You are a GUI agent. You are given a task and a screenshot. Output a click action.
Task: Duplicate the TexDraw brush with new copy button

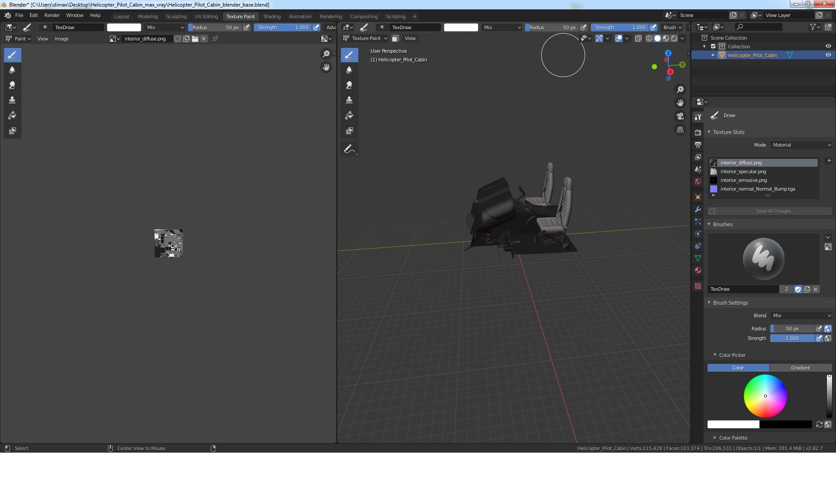[807, 289]
